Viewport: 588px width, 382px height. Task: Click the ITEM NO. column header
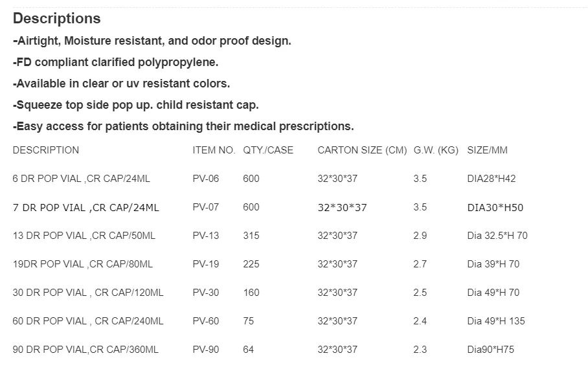(x=214, y=150)
